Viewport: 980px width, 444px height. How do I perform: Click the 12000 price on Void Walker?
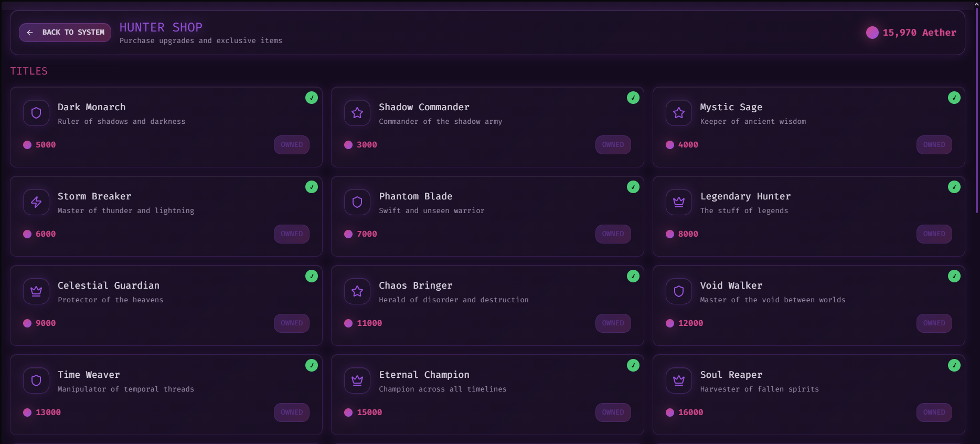691,323
